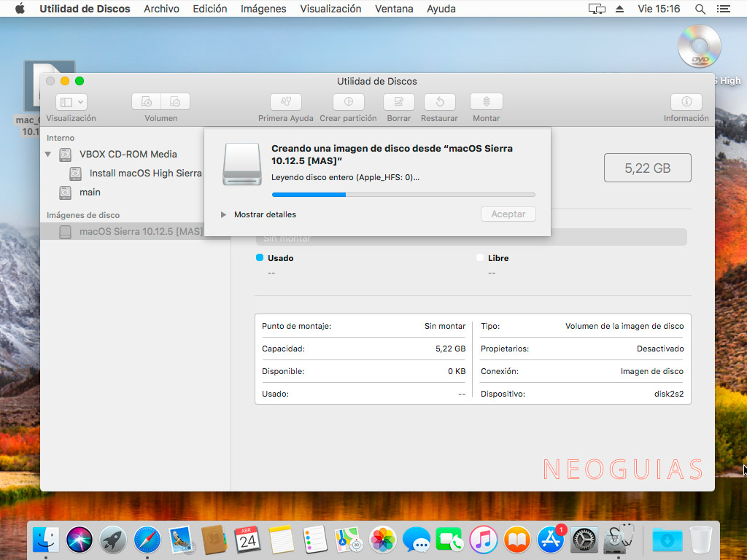The image size is (747, 560).
Task: Open the Mail stamp icon in Dock
Action: [x=181, y=540]
